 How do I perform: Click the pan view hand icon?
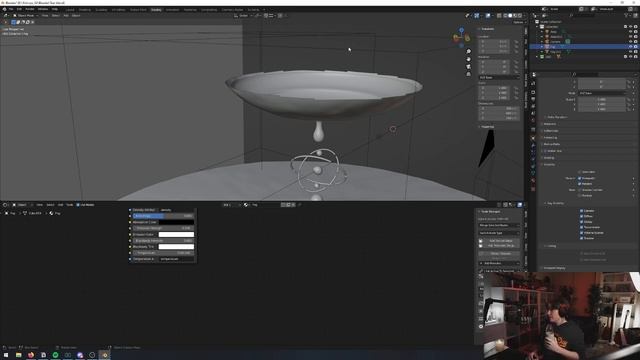pos(469,59)
